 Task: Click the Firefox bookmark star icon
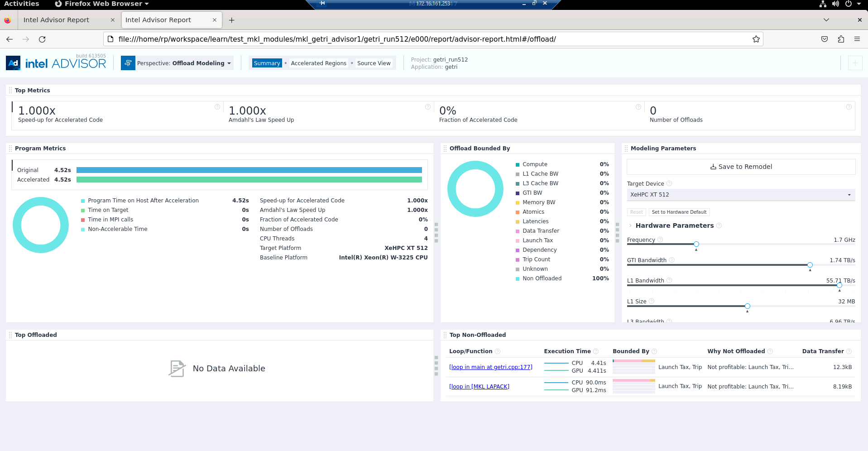click(756, 39)
